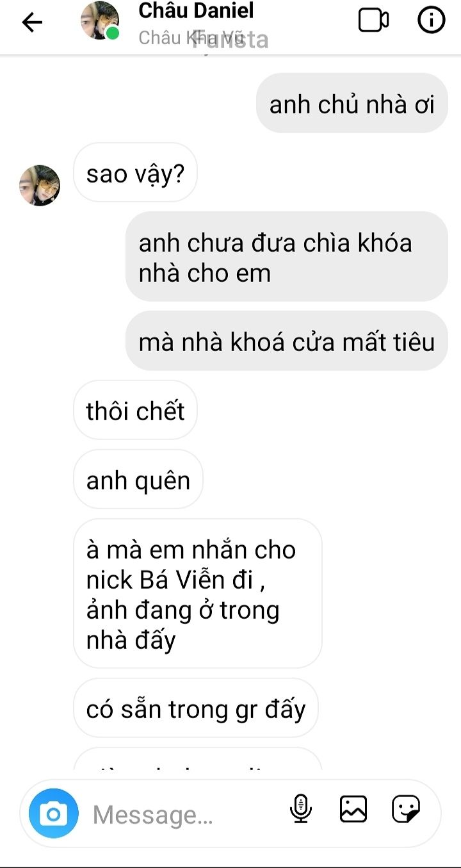Open the photo gallery icon
The image size is (461, 868).
(353, 809)
